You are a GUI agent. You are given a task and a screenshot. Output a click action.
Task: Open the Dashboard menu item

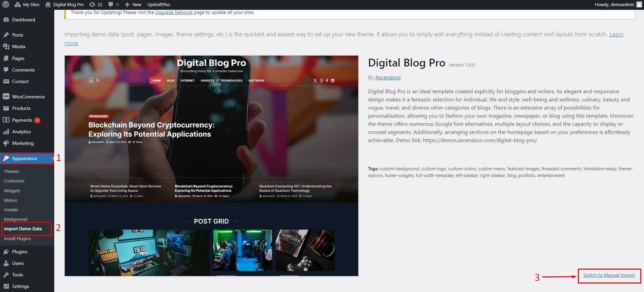point(23,20)
